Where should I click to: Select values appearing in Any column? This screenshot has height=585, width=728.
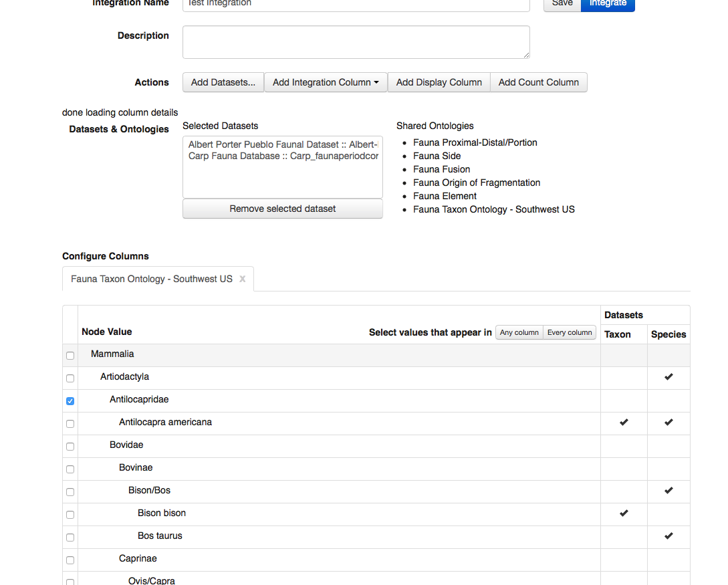(x=519, y=332)
